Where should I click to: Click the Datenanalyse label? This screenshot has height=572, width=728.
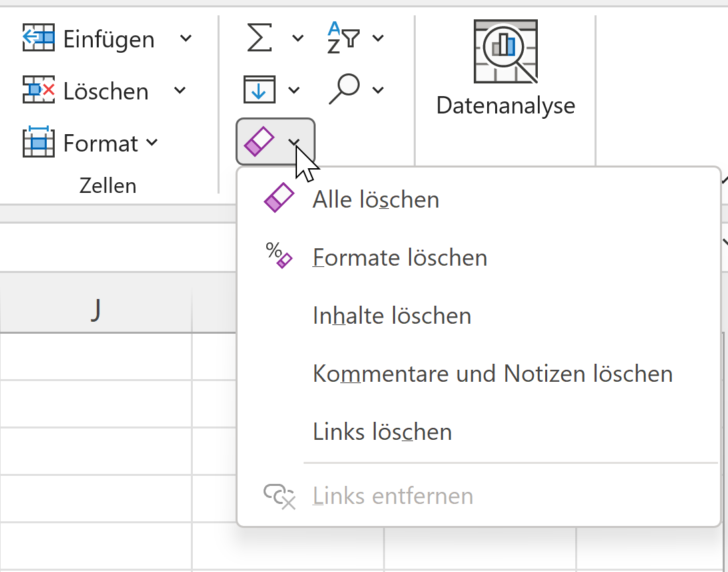tap(506, 106)
